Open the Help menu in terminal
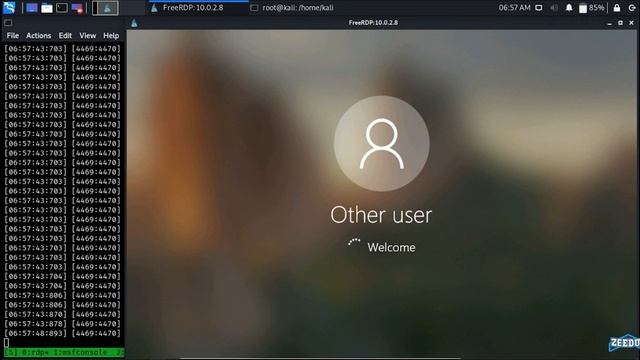 click(111, 36)
